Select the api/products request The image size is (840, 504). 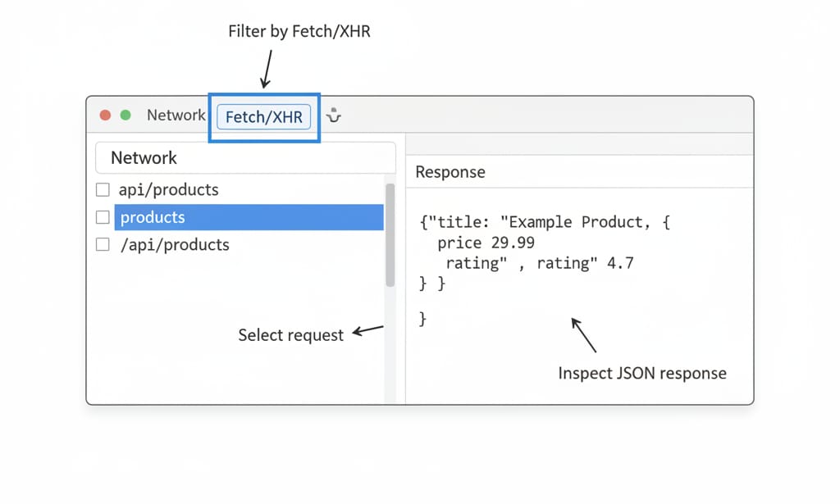click(168, 190)
